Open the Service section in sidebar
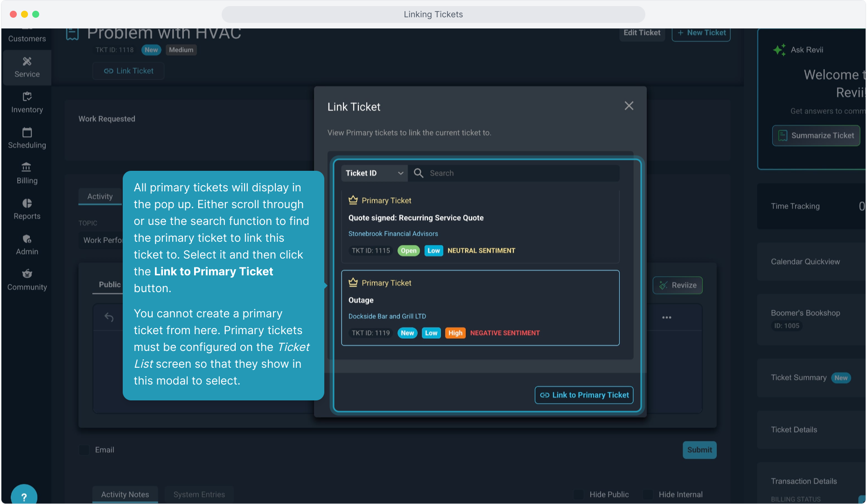The height and width of the screenshot is (504, 867). pos(27,67)
